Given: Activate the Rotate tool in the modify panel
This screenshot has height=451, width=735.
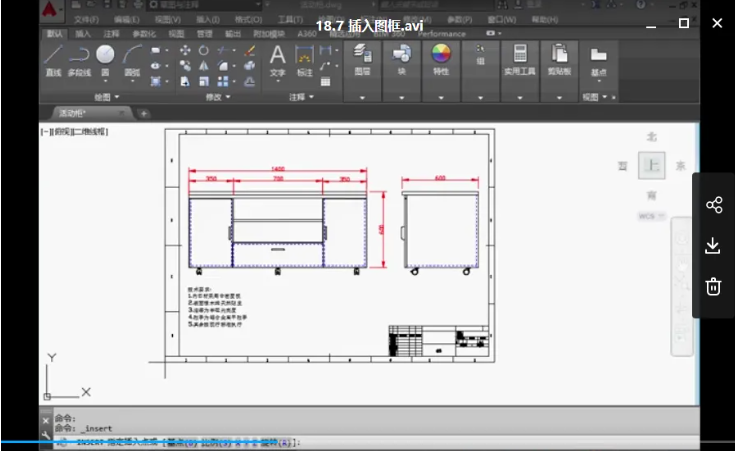Looking at the screenshot, I should (203, 50).
